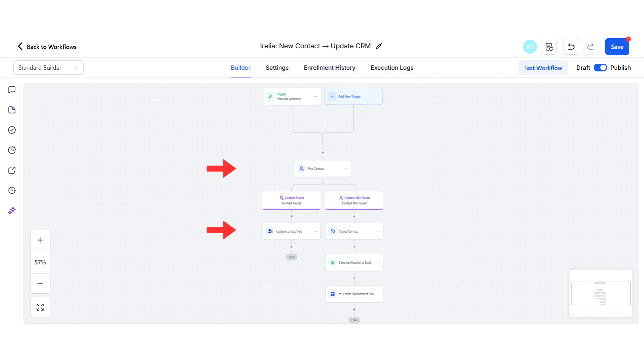Open the pie chart analytics icon

(x=12, y=150)
